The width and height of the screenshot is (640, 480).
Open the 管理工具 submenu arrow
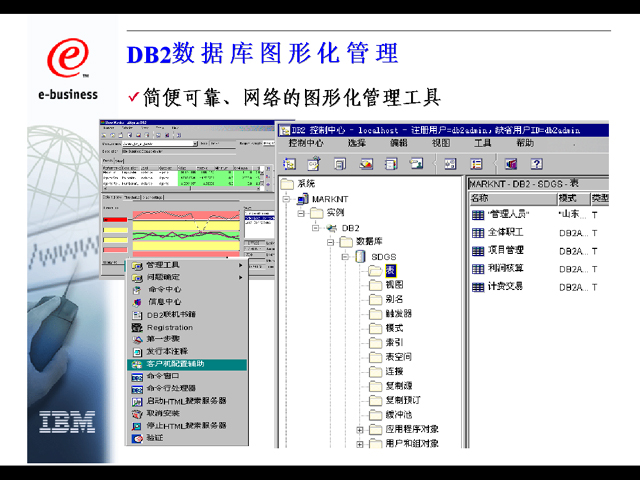[x=240, y=265]
